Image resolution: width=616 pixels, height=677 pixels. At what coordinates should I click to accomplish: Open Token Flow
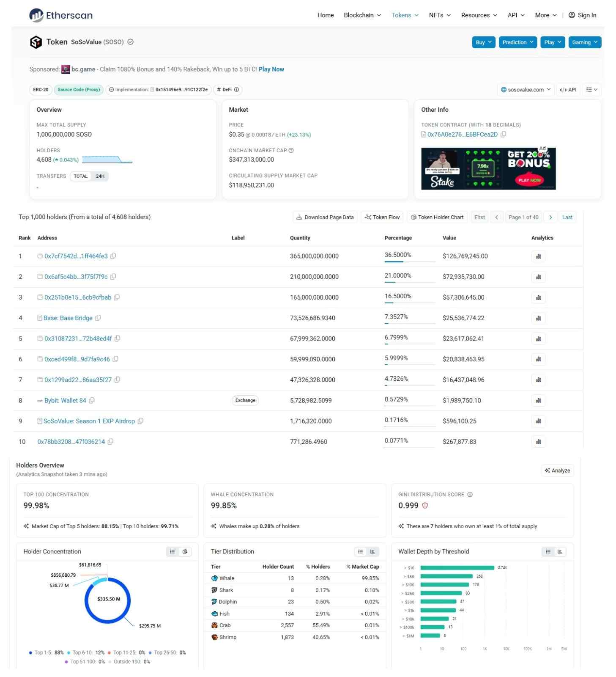[x=382, y=217]
